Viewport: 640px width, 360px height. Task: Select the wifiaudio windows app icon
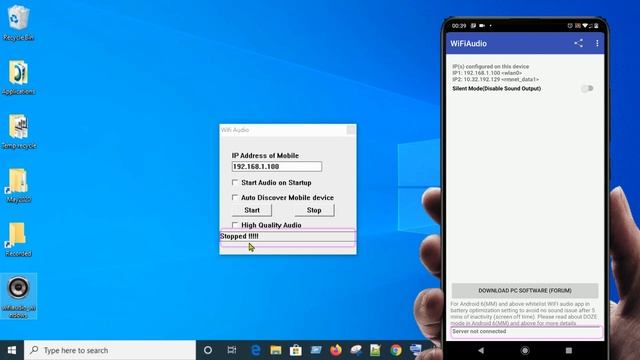[x=18, y=297]
